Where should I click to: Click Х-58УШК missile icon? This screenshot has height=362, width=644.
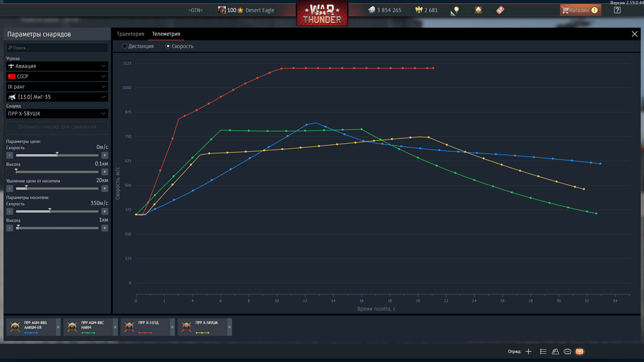click(x=187, y=327)
